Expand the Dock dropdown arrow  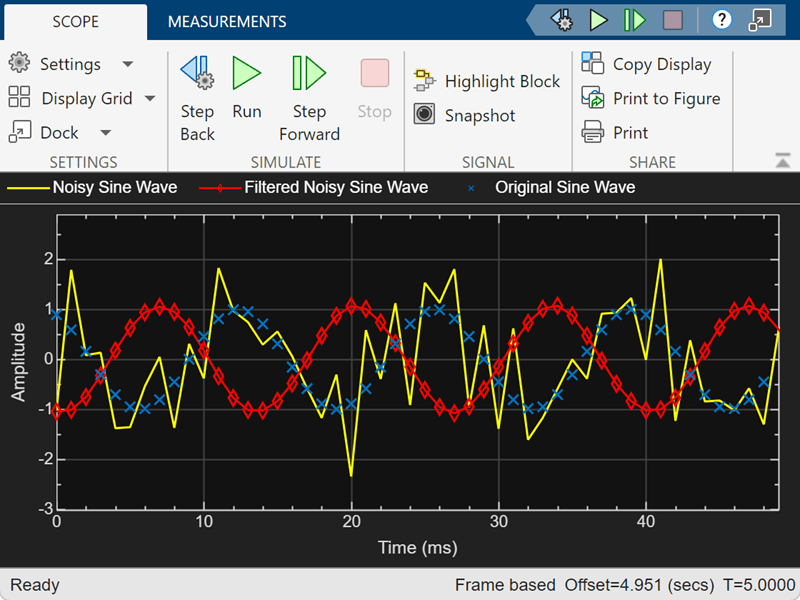coord(106,133)
